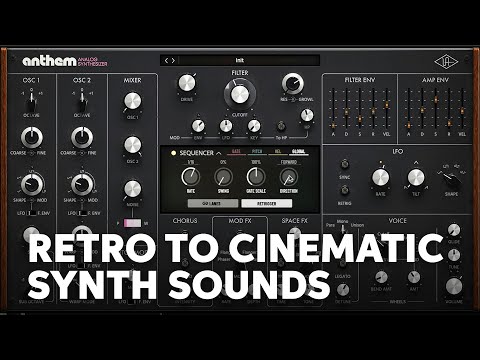The width and height of the screenshot is (480, 360).
Task: Switch to the sequencer Pitch tab
Action: tap(257, 152)
